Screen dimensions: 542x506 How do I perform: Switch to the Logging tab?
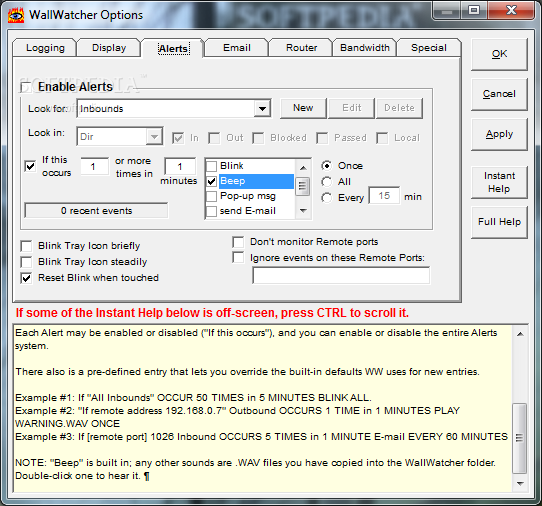(45, 48)
